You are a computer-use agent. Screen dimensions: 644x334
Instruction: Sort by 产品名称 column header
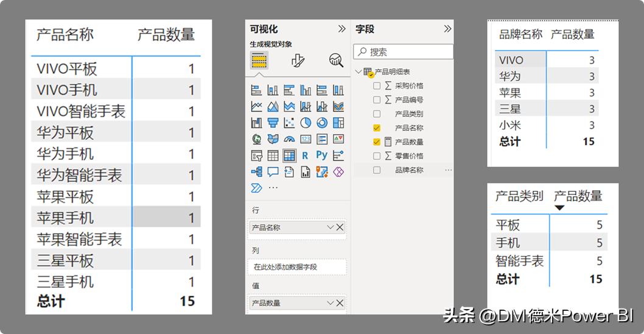(x=65, y=35)
